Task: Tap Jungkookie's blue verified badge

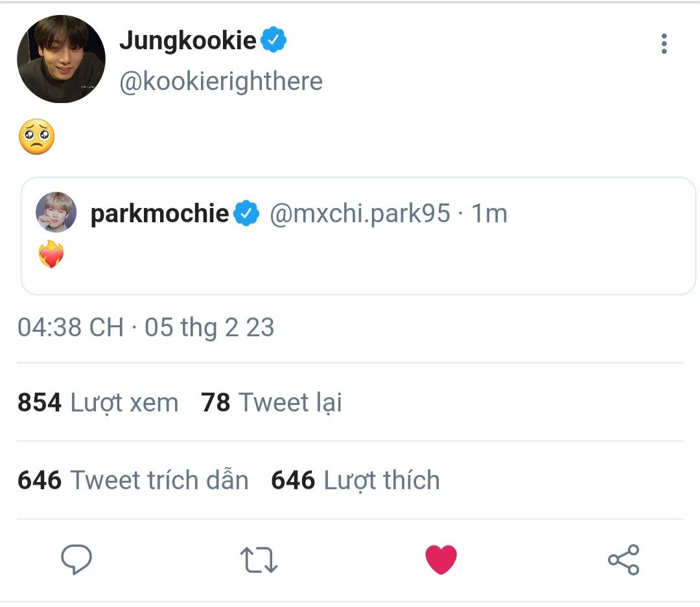Action: tap(274, 40)
